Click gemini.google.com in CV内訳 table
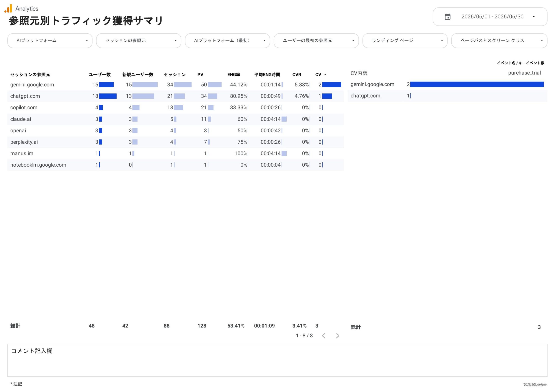This screenshot has width=555, height=392. point(372,84)
